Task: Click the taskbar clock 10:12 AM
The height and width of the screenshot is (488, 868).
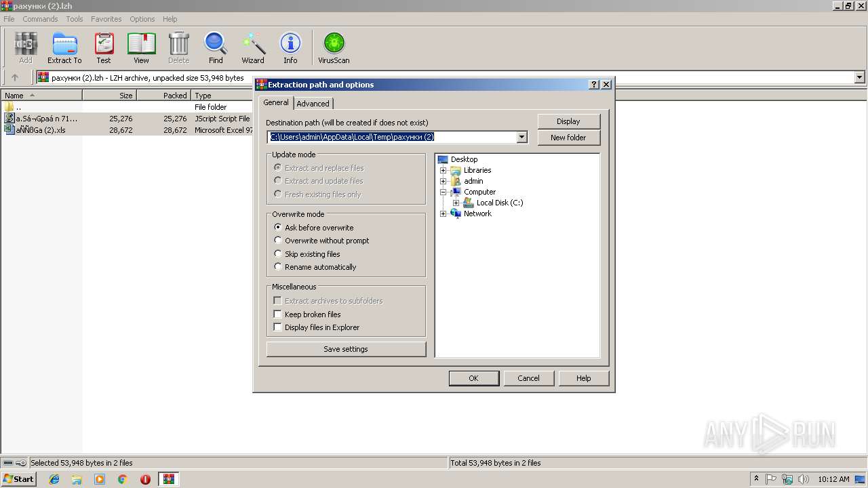Action: click(833, 479)
